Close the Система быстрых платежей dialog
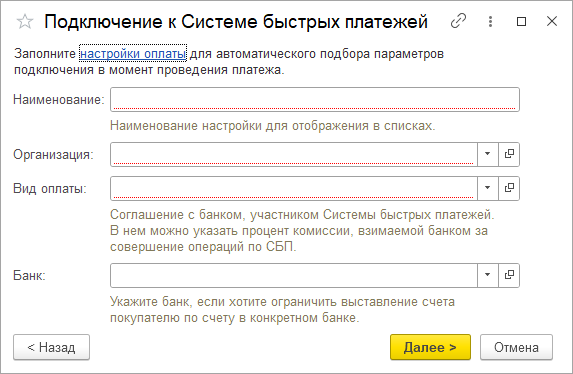 point(552,21)
